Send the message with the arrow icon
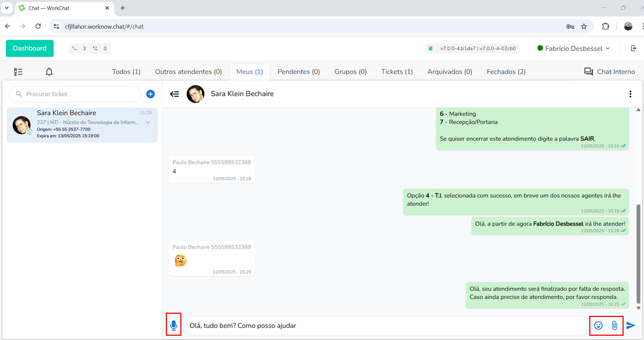The width and height of the screenshot is (644, 340). coord(631,326)
